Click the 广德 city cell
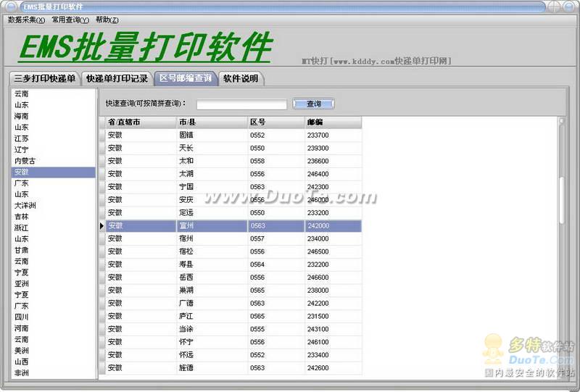The image size is (580, 392). [x=212, y=304]
